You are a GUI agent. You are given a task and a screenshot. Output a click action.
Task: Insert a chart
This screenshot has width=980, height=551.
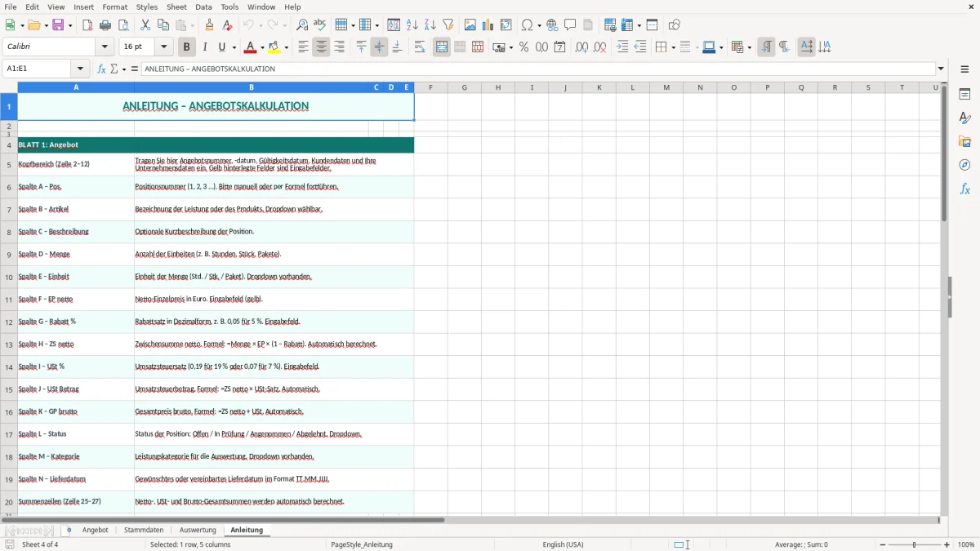[488, 25]
